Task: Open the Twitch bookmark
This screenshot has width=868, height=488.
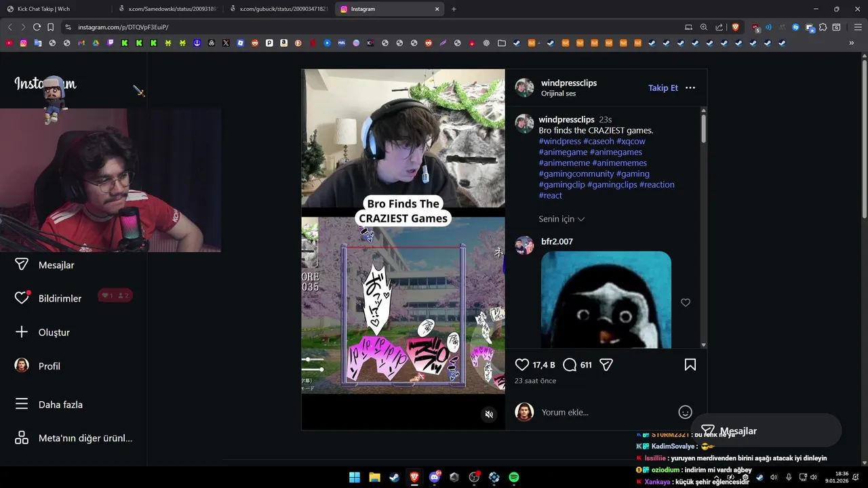Action: (x=111, y=43)
